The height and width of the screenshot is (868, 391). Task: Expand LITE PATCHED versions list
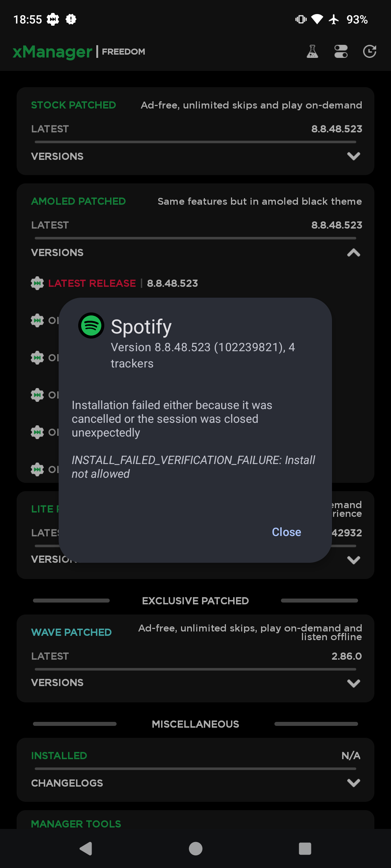(354, 560)
